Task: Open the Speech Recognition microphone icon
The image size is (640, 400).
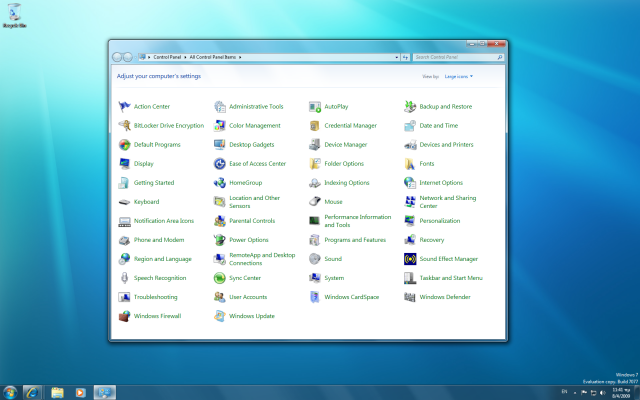Action: point(124,278)
